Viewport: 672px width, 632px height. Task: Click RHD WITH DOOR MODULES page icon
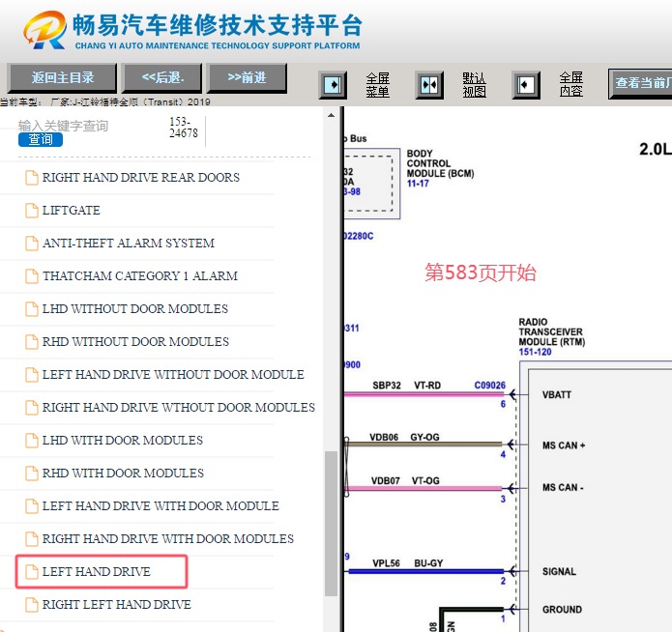pyautogui.click(x=31, y=474)
